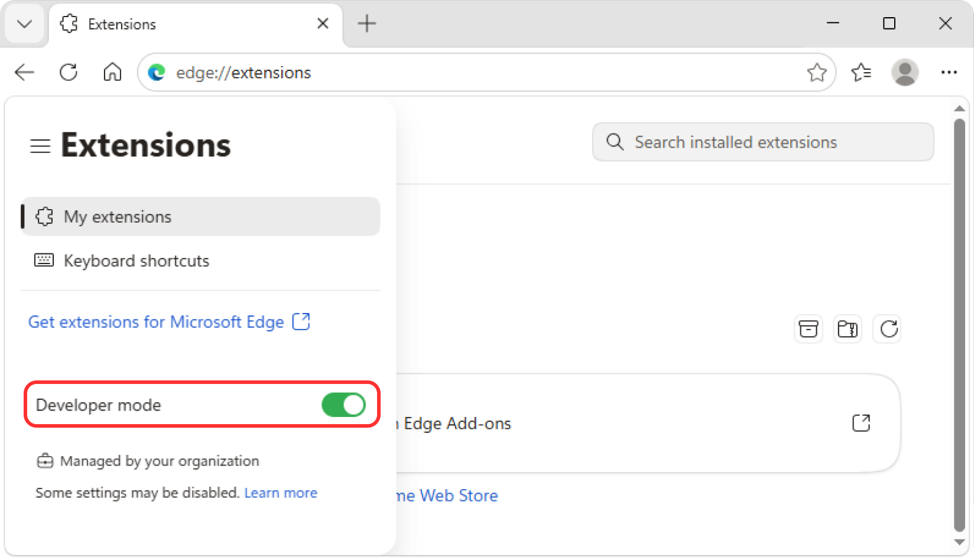Viewport: 974px width, 560px height.
Task: Click the scrollbar down arrow
Action: 959,542
